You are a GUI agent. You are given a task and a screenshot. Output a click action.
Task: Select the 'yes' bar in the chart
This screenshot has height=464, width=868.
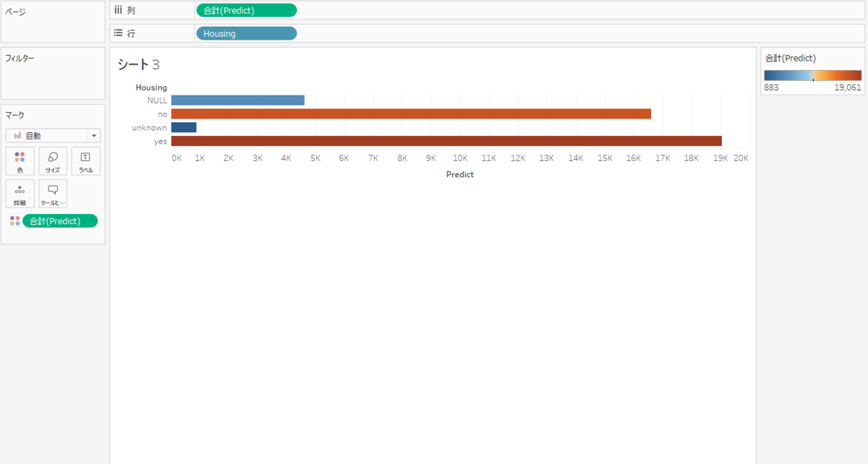click(446, 141)
